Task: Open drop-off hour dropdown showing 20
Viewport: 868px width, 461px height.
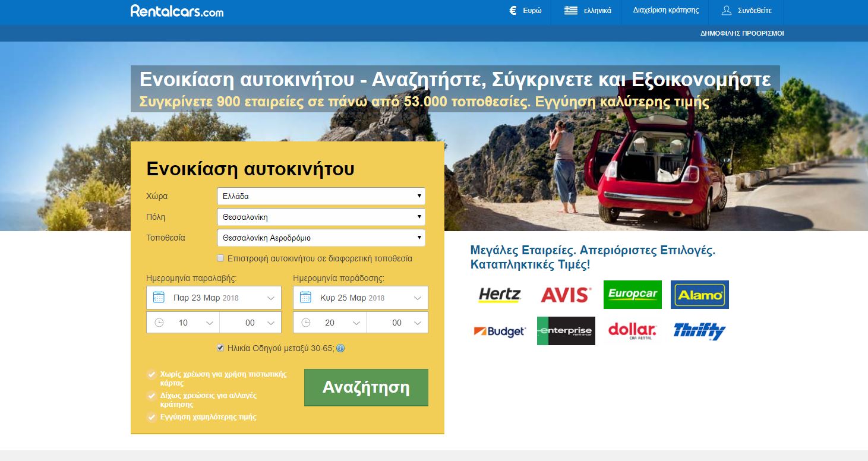Action: [330, 323]
